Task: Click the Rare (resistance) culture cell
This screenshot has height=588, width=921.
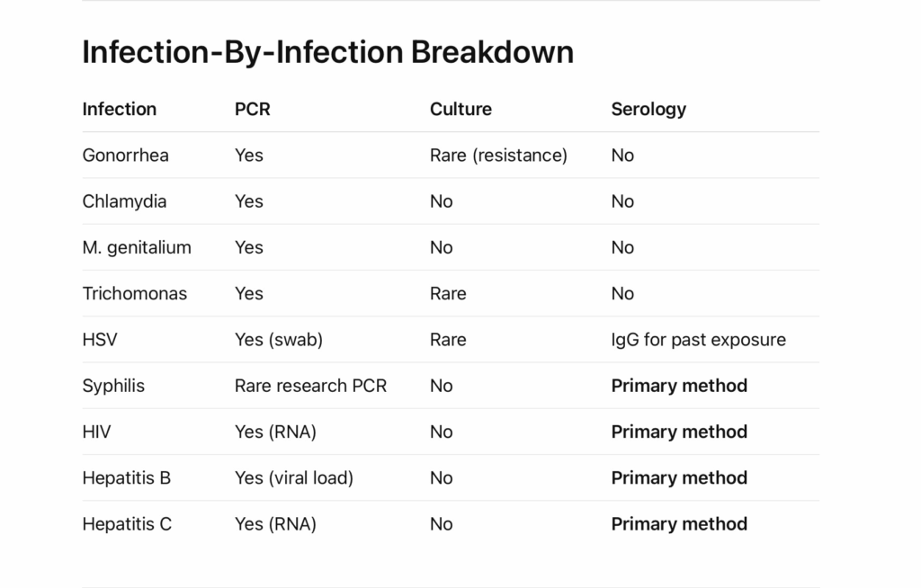Action: tap(498, 156)
